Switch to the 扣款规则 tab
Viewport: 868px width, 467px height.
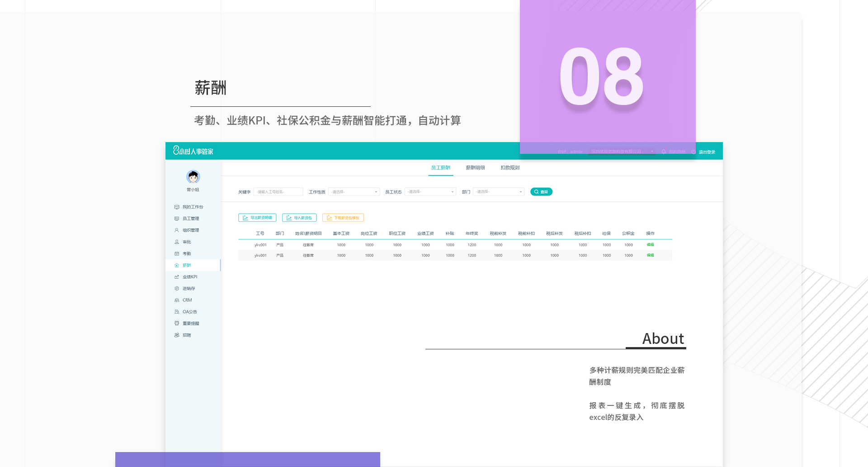click(x=510, y=168)
